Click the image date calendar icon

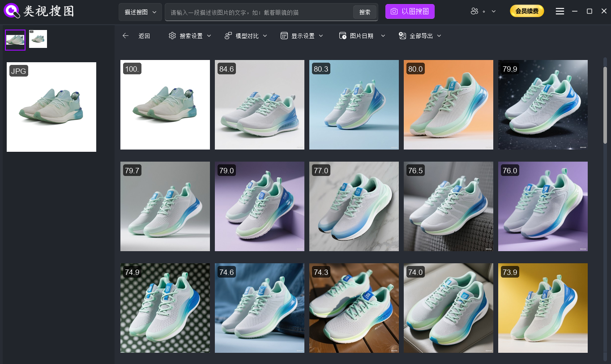click(x=342, y=36)
